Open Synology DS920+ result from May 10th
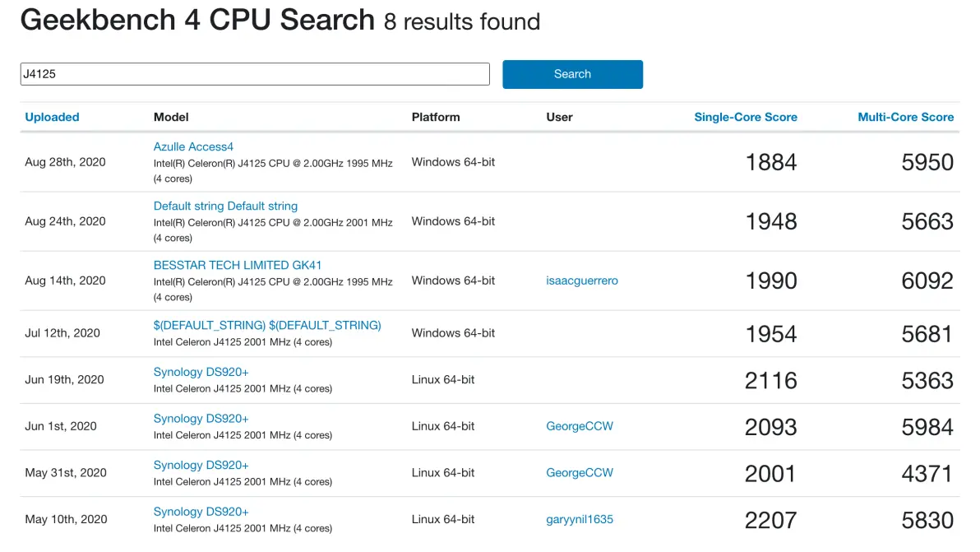This screenshot has height=552, width=980. pos(201,512)
